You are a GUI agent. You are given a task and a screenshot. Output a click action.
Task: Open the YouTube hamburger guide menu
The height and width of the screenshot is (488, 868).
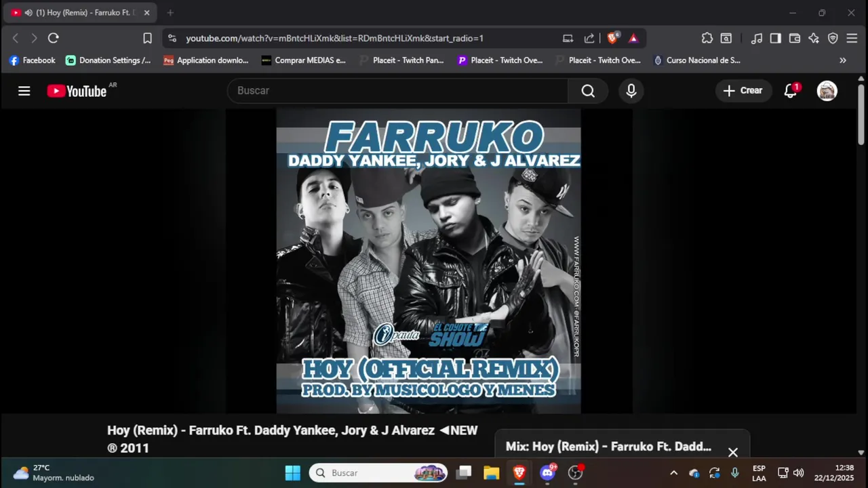[24, 91]
